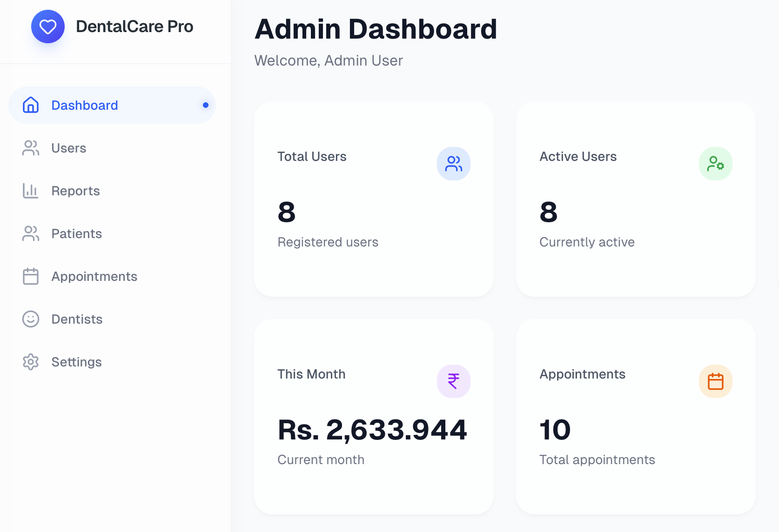Click the Settings gear icon

(x=30, y=362)
